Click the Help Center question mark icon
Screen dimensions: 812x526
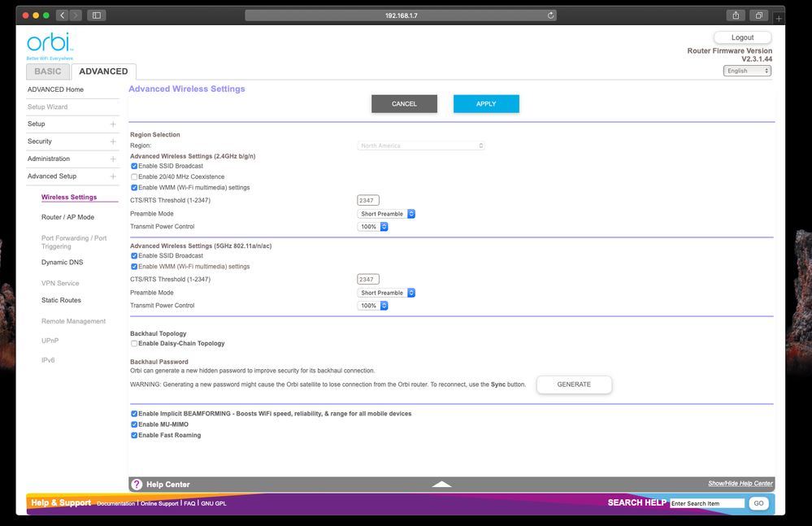137,485
